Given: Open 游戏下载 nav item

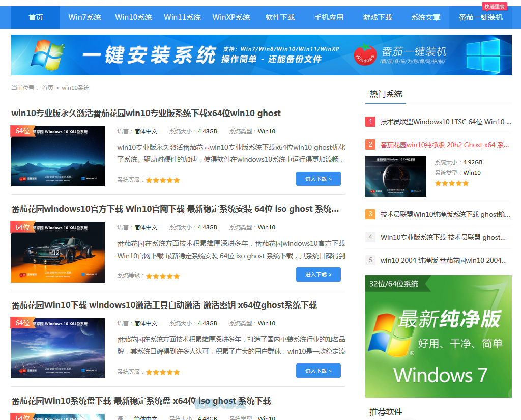Looking at the screenshot, I should pos(378,17).
